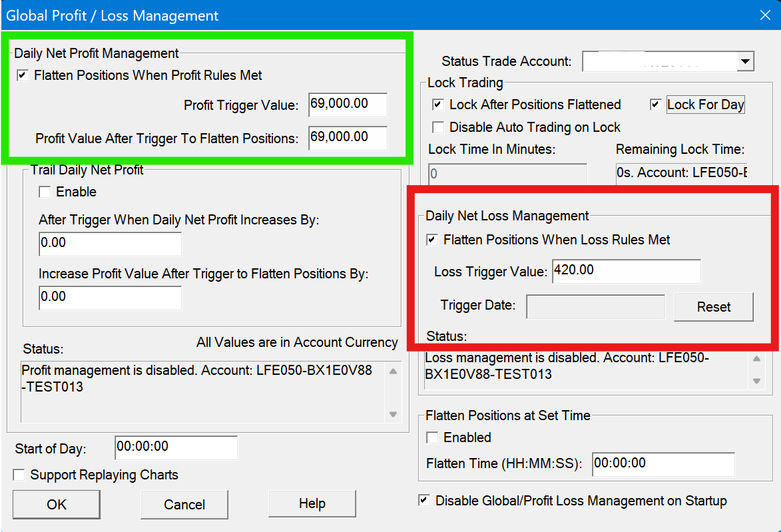Image resolution: width=781 pixels, height=532 pixels.
Task: Click the OK button
Action: [57, 505]
